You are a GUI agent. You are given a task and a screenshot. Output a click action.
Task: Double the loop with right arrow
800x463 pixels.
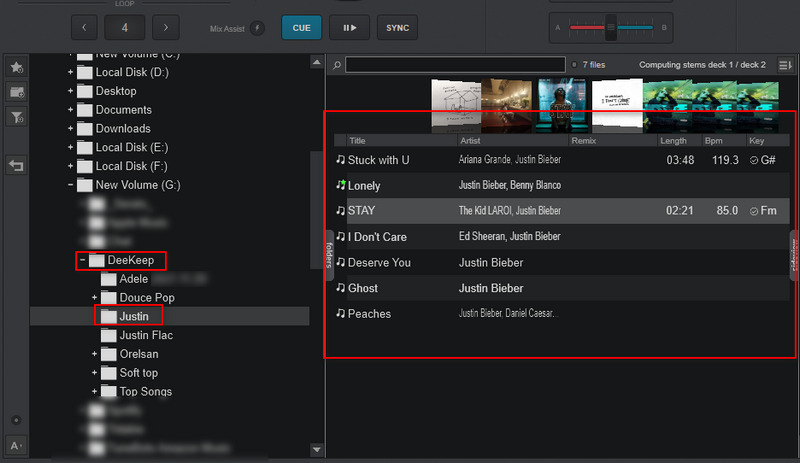(166, 28)
